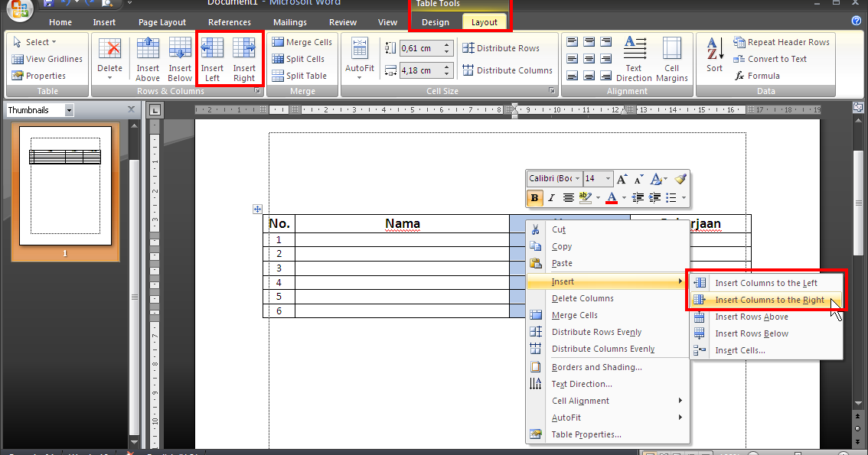Screen dimensions: 868x455
Task: Click Distribute Rows in ribbon
Action: [x=501, y=48]
